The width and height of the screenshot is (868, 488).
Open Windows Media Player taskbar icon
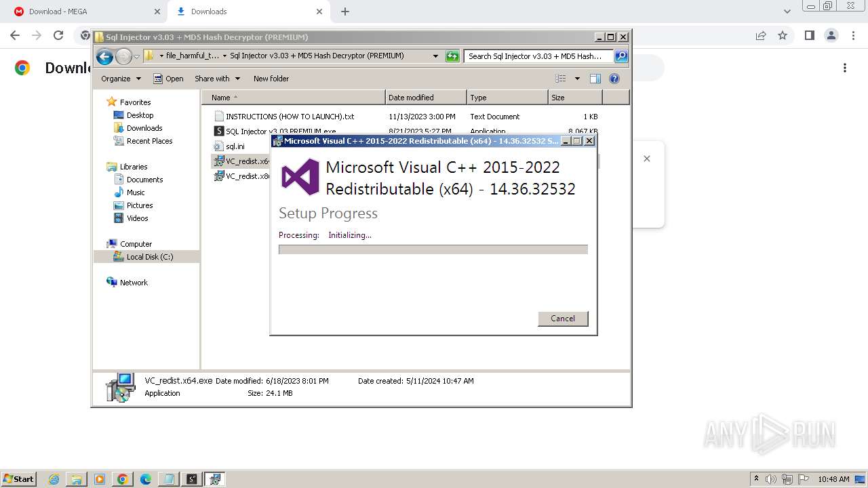[100, 479]
